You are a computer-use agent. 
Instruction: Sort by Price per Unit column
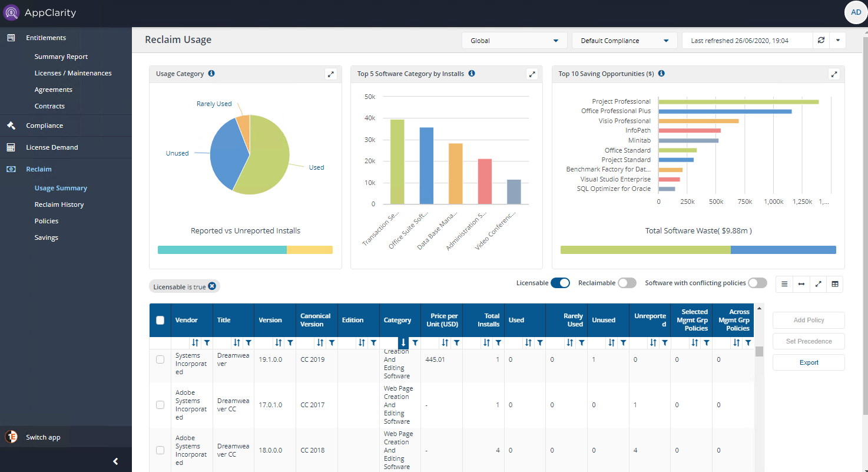click(445, 342)
